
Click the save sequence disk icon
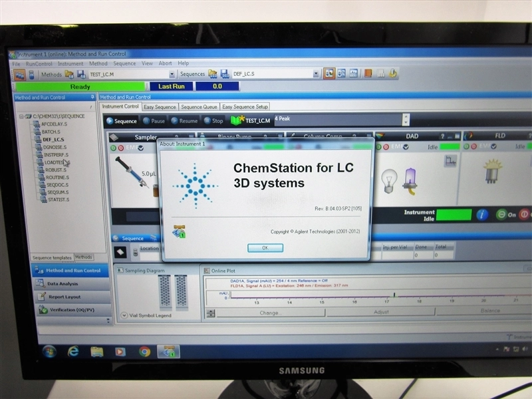[x=225, y=74]
